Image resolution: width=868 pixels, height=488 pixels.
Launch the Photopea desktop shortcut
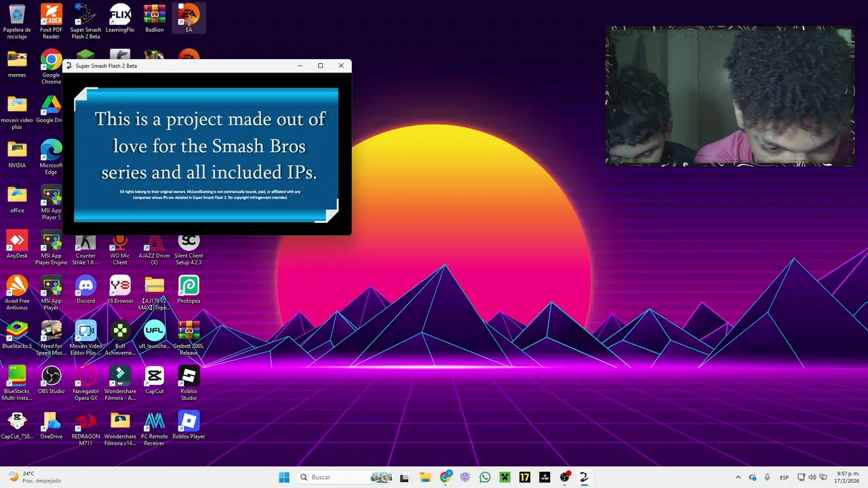point(189,290)
